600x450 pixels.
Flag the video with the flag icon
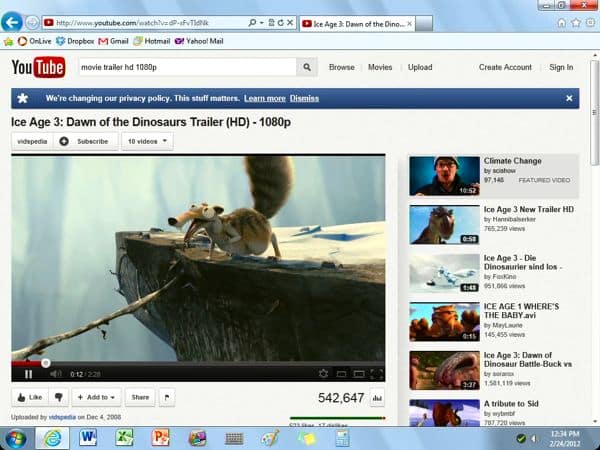(167, 398)
